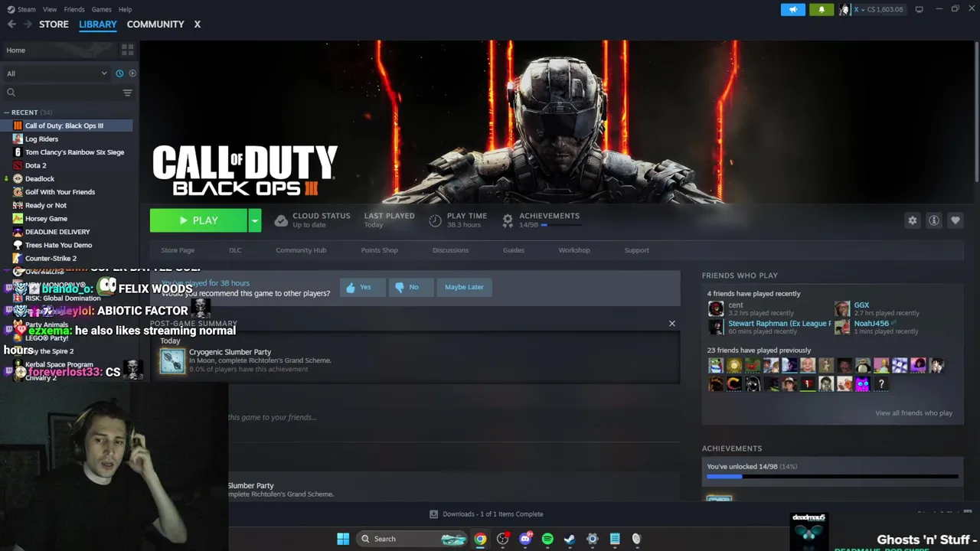Open the account name dropdown with wallet balance
Image resolution: width=980 pixels, height=551 pixels.
point(879,9)
